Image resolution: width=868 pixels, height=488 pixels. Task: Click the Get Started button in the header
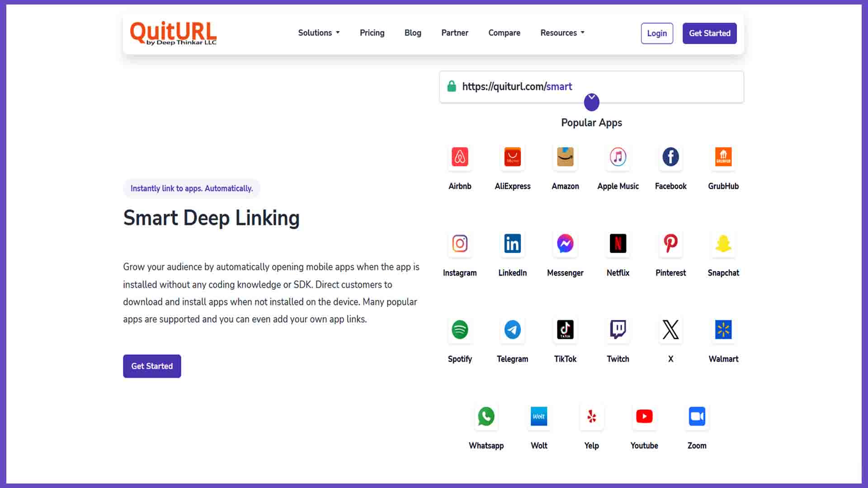709,33
